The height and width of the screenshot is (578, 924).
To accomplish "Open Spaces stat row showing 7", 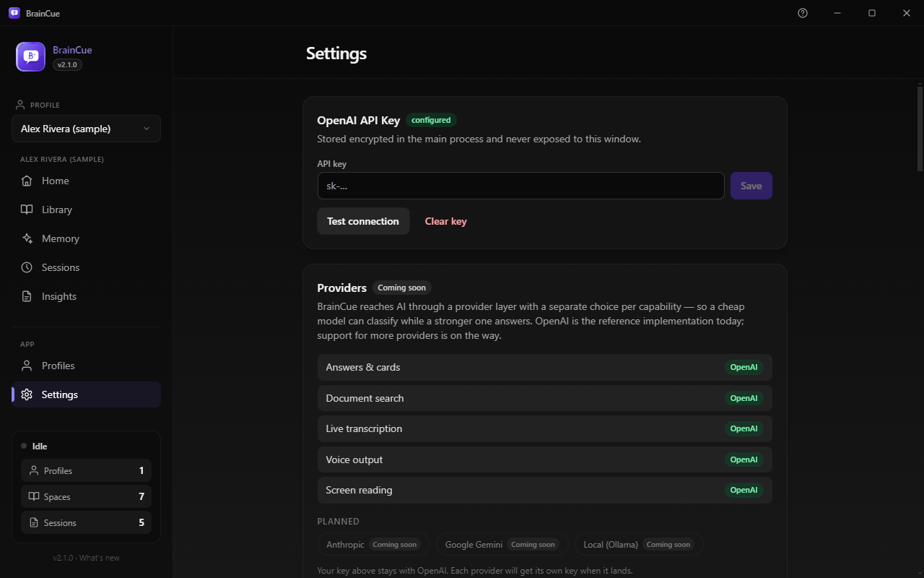I will coord(86,496).
